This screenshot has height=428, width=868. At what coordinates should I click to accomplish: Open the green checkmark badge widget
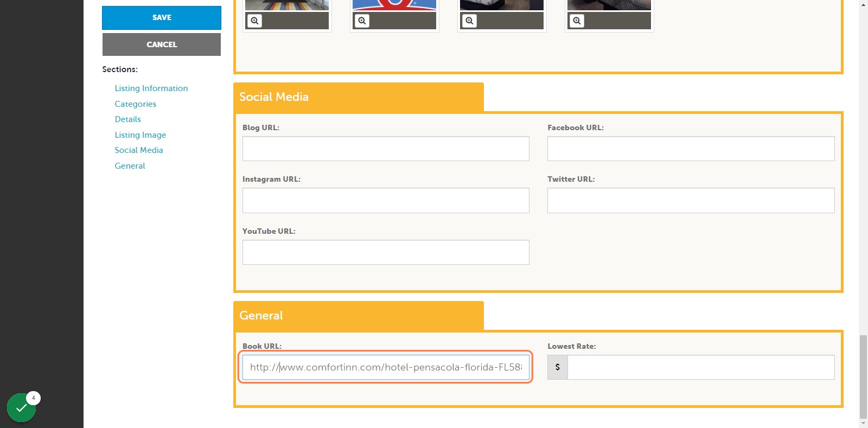pyautogui.click(x=22, y=407)
